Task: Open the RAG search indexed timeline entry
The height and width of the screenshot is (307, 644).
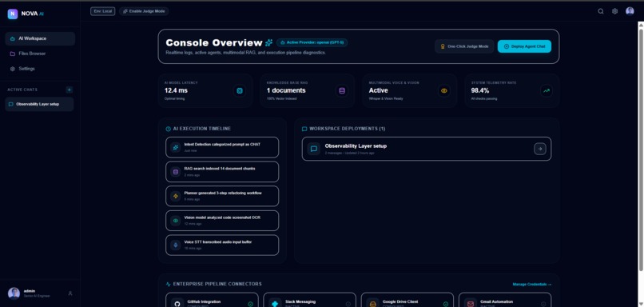Action: tap(222, 172)
